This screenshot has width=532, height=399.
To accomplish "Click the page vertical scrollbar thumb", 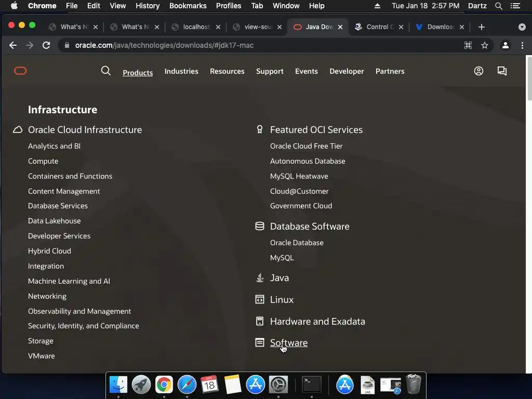I will (529, 78).
